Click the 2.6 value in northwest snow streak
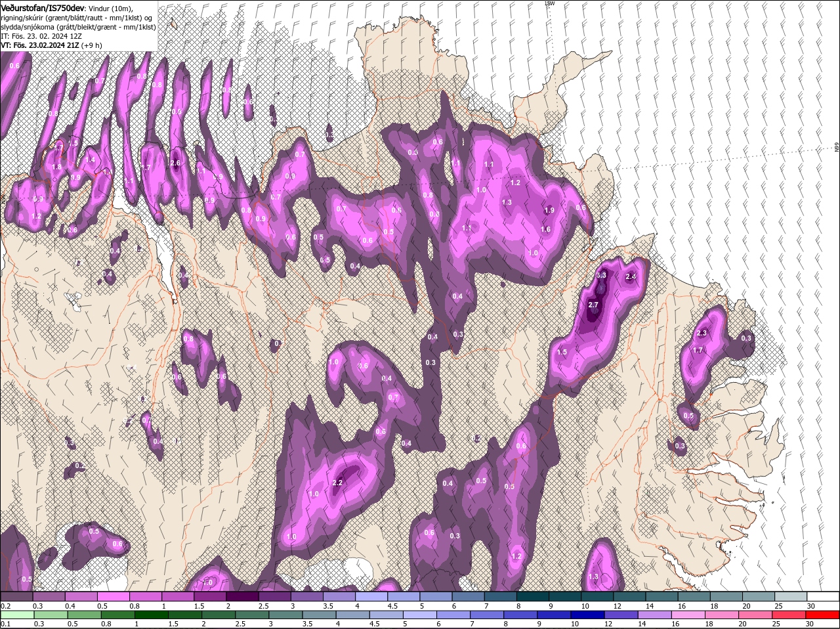 click(x=175, y=163)
